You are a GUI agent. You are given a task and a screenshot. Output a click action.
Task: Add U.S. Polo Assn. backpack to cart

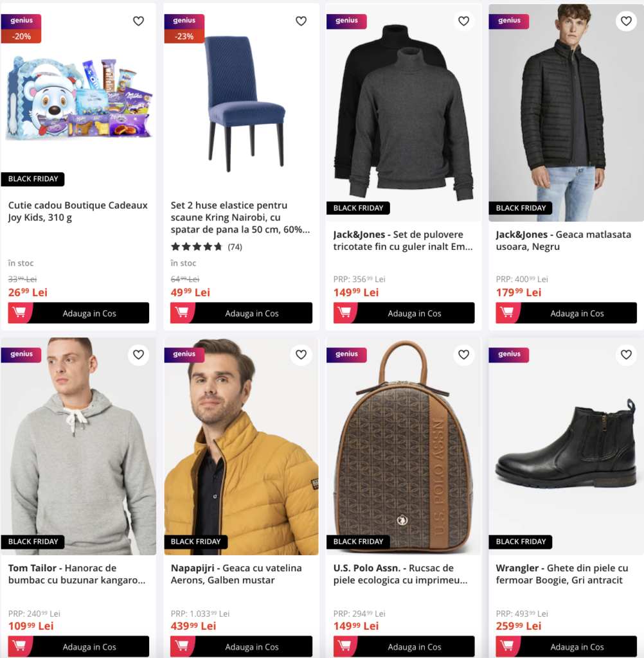404,646
